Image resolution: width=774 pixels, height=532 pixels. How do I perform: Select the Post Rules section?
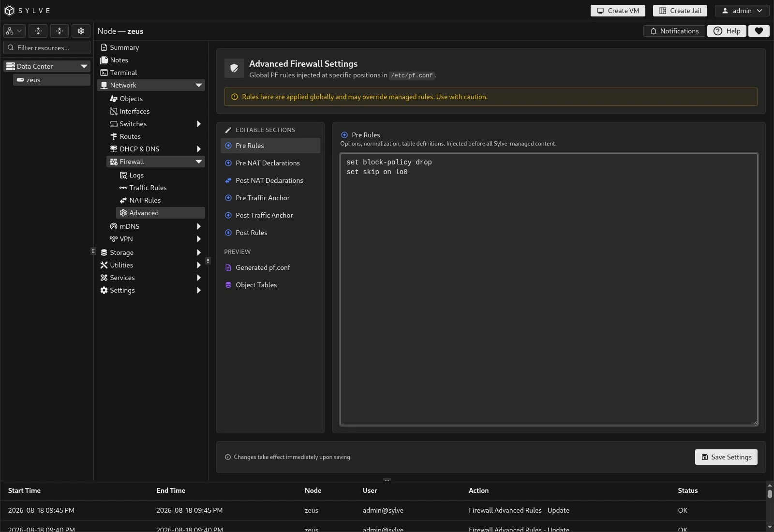tap(270, 233)
